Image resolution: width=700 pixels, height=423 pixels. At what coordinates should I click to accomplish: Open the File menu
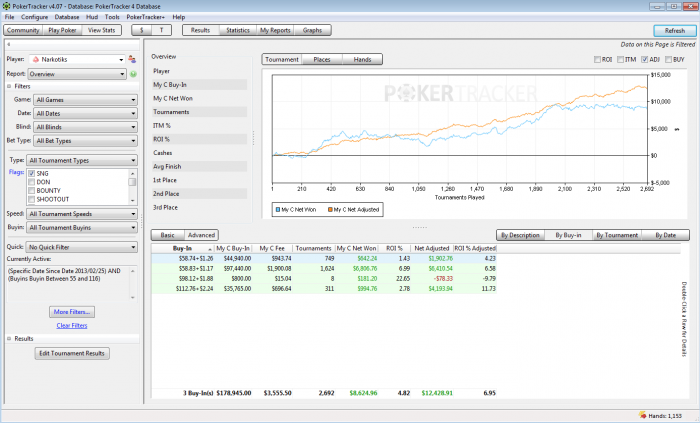click(9, 17)
